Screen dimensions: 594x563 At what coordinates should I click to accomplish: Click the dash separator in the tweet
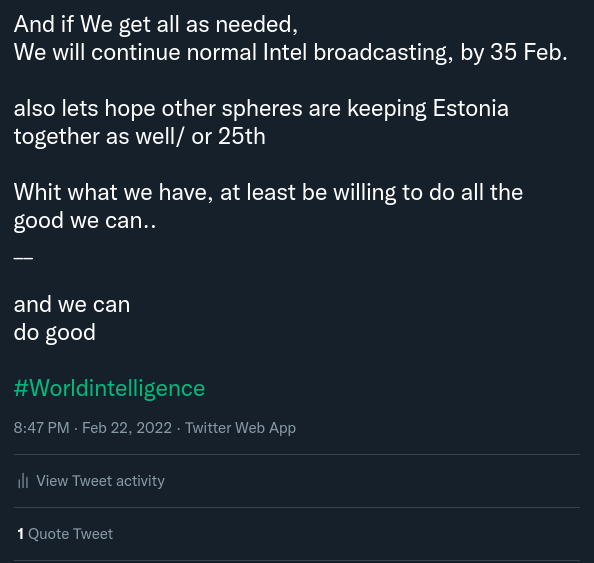(23, 258)
